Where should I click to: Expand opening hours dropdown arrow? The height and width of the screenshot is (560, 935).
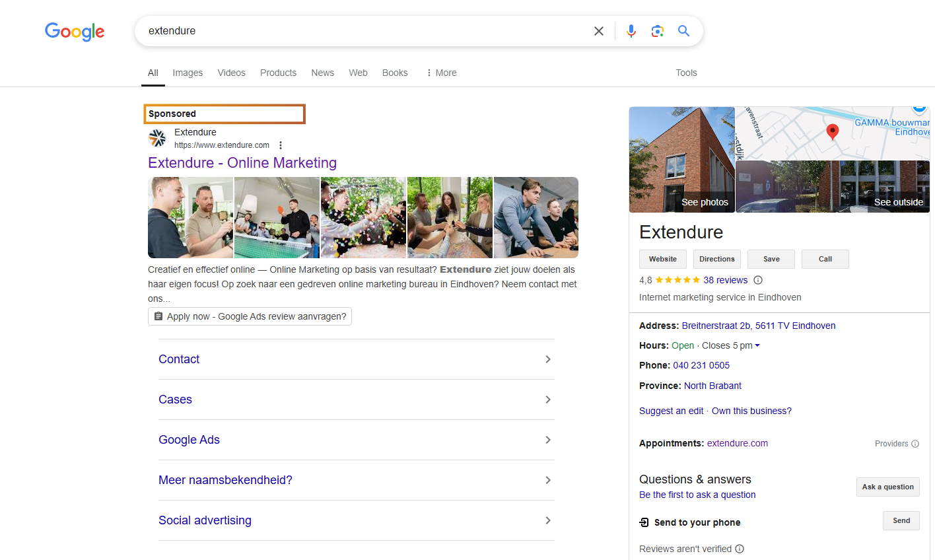[757, 345]
